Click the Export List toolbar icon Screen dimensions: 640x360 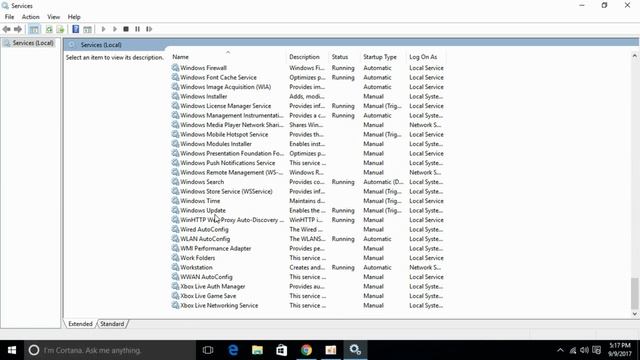(60, 29)
